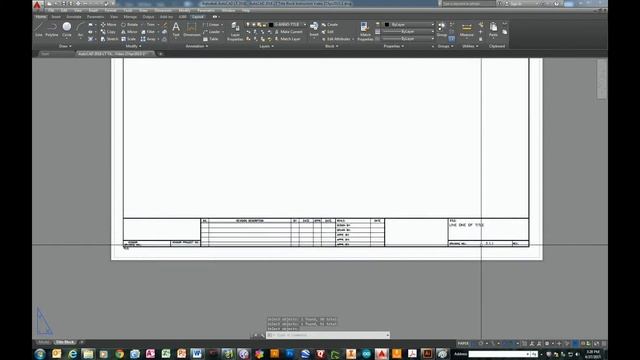Click the search keyword box in title bar
Screen dimensions: 640x360
(469, 4)
